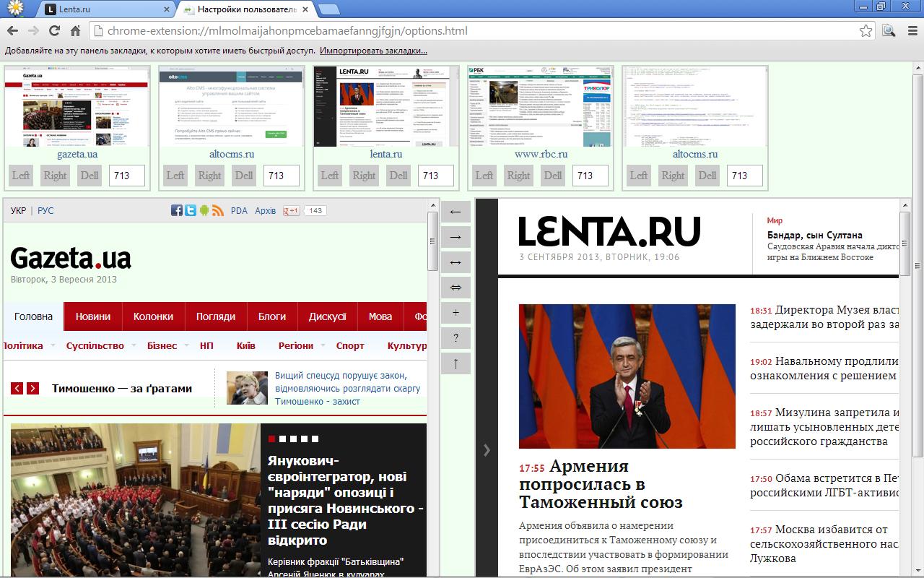Open the new tab button
The width and height of the screenshot is (924, 578).
[x=329, y=9]
